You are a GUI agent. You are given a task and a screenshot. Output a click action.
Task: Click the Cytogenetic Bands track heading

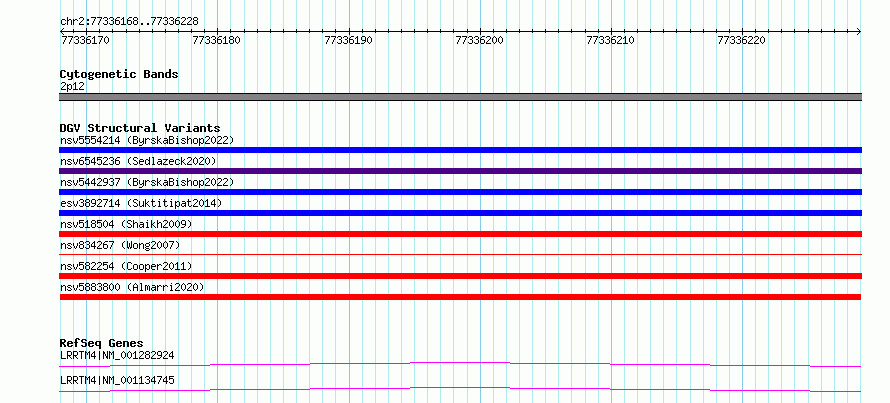pos(119,74)
